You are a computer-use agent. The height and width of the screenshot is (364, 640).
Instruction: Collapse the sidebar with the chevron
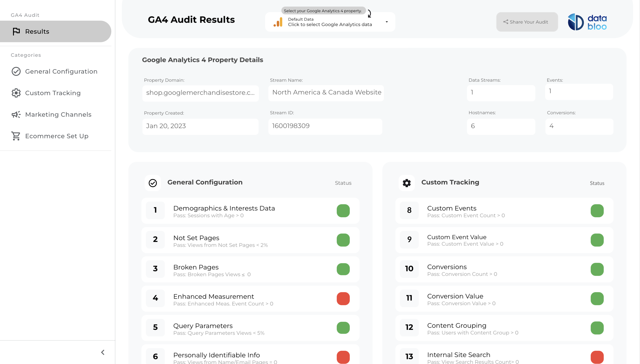[103, 352]
